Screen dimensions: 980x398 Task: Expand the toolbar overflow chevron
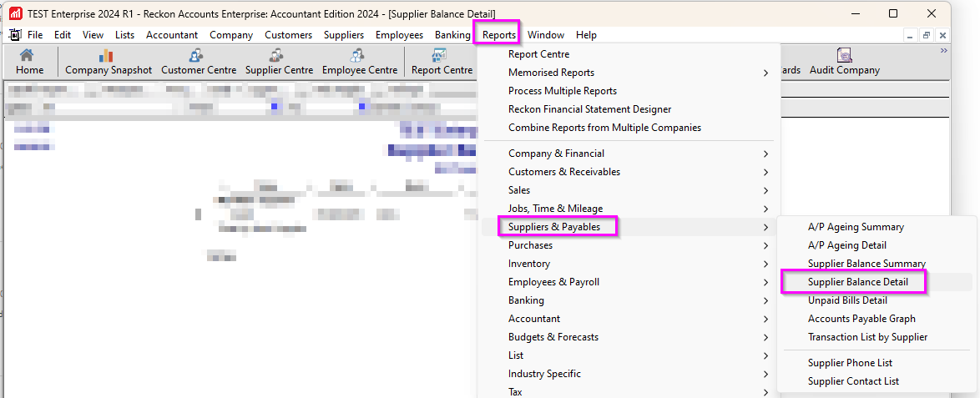pos(943,51)
